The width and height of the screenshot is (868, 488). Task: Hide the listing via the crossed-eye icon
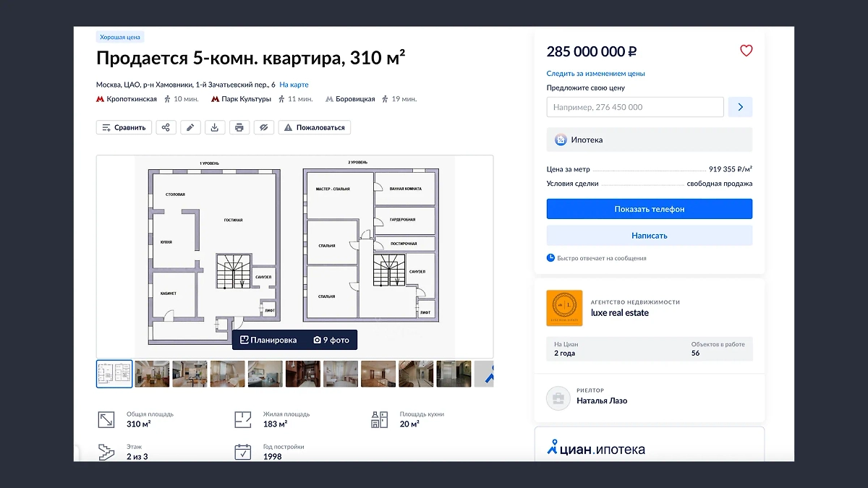point(263,127)
